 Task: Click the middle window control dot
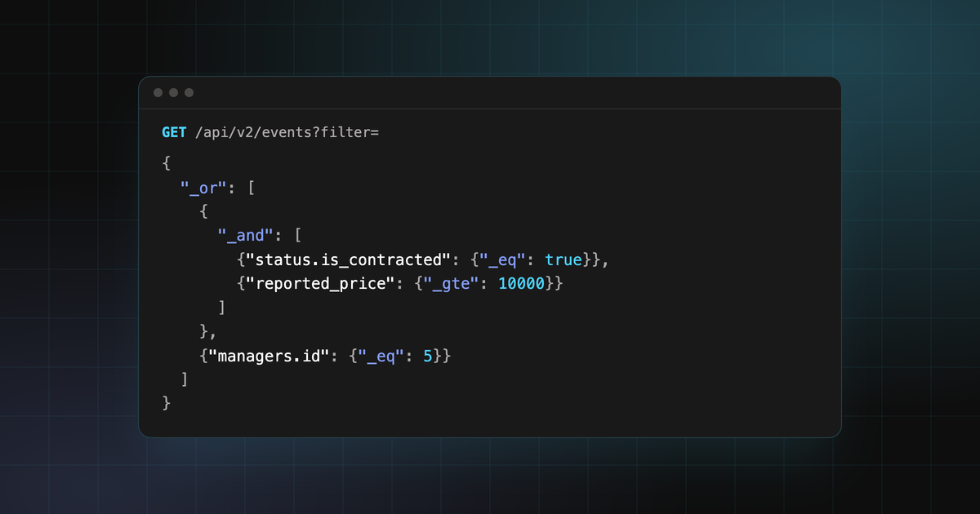tap(173, 92)
